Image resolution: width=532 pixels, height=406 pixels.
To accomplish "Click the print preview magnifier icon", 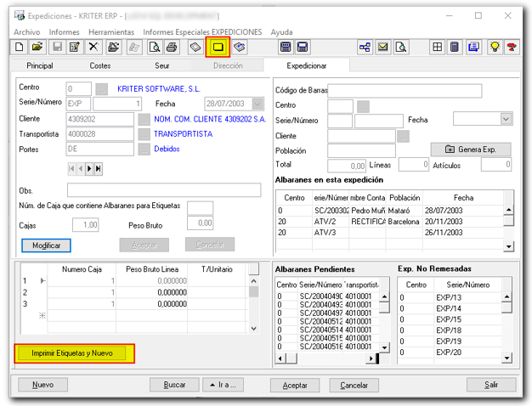I will coord(155,48).
